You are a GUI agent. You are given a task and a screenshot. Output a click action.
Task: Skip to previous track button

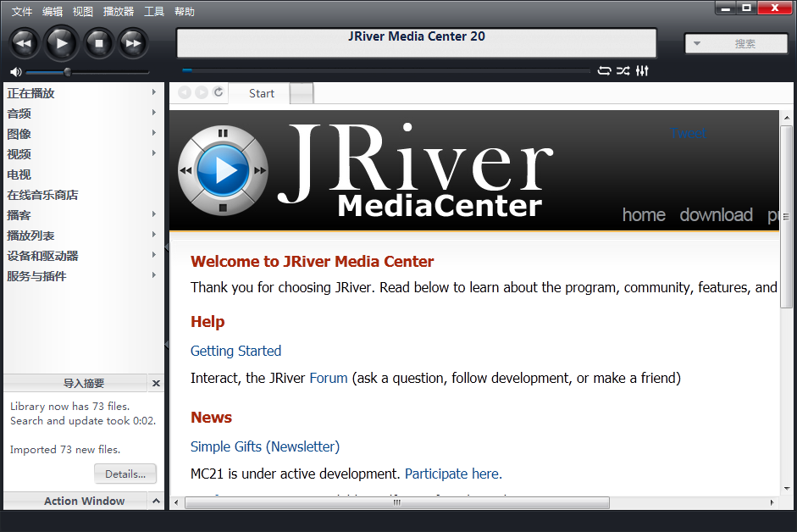24,42
